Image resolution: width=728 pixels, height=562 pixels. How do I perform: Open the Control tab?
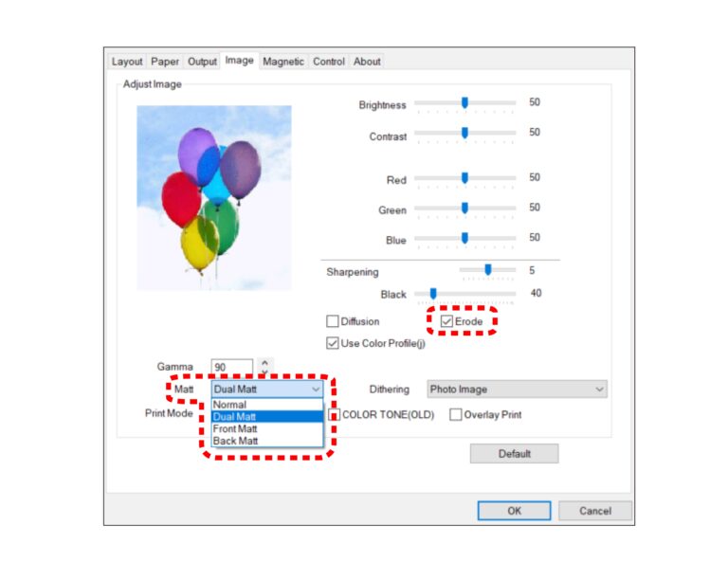pyautogui.click(x=329, y=62)
